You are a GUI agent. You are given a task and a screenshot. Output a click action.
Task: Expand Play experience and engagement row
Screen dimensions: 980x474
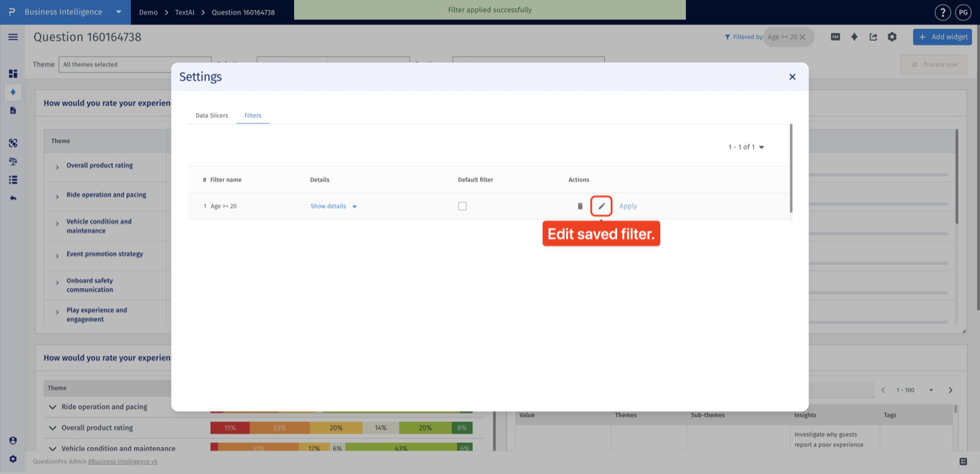57,313
